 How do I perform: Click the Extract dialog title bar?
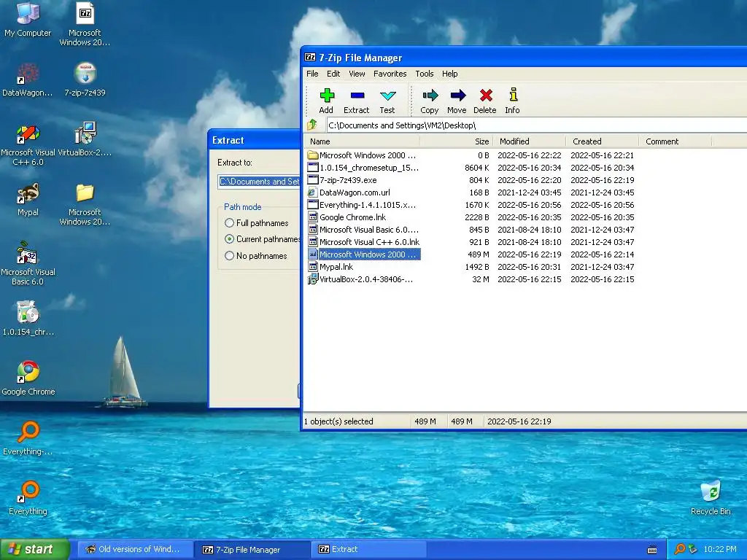255,140
